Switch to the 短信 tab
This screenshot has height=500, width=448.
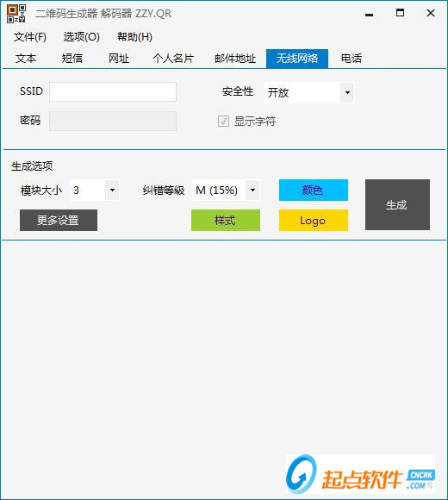tap(72, 59)
